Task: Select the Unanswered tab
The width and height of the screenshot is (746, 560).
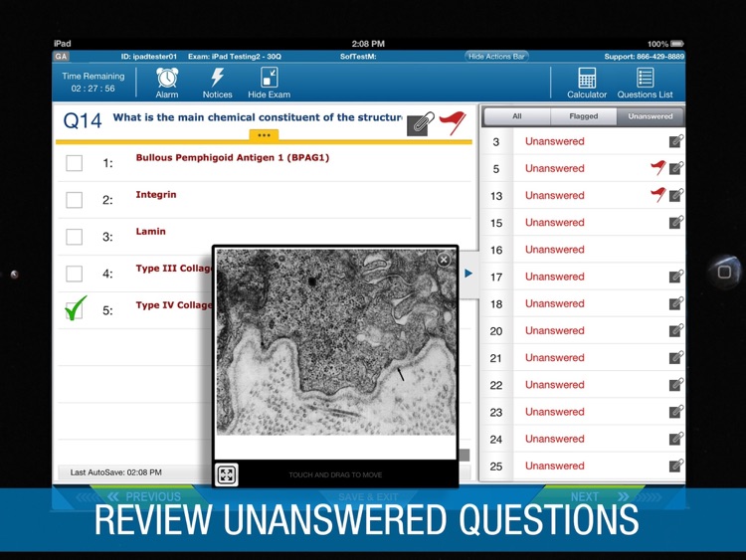Action: tap(650, 116)
